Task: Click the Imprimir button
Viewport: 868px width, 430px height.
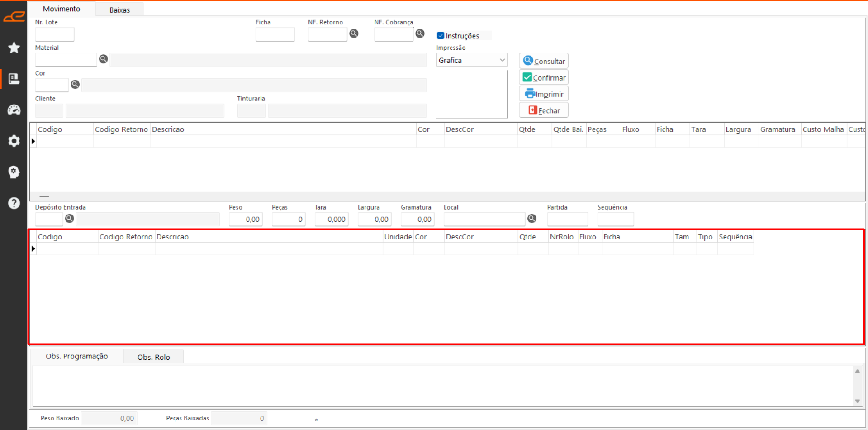Action: (x=544, y=94)
